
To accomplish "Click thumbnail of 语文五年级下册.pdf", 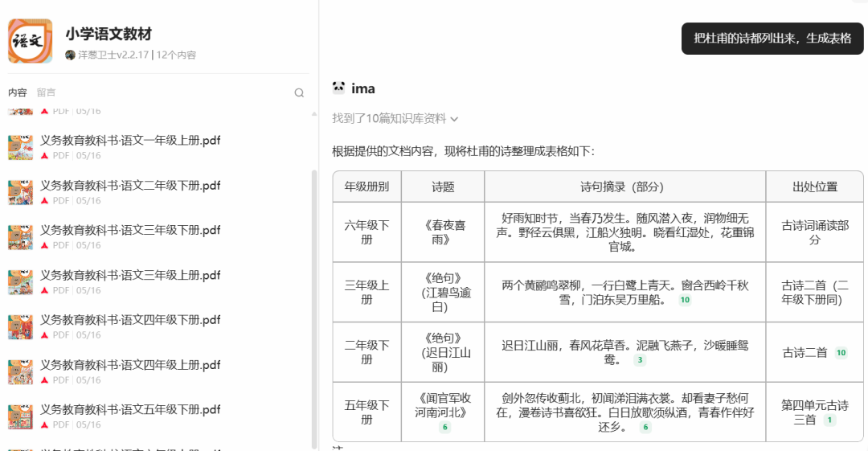I will pos(20,416).
